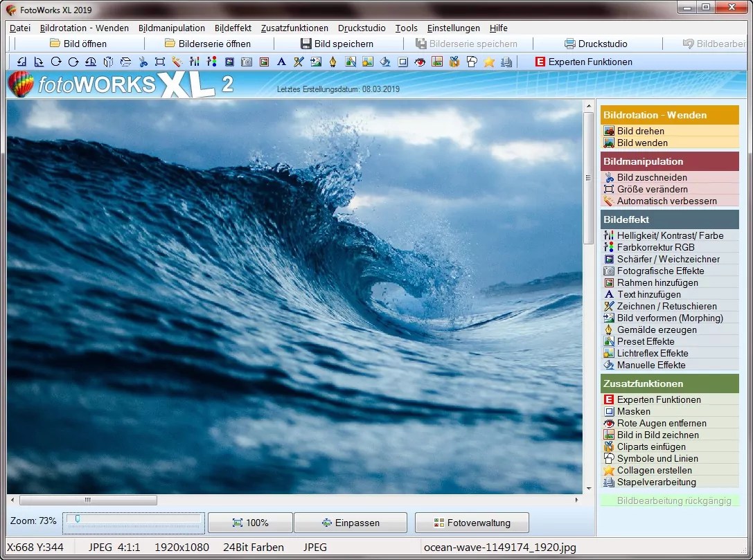Click the zoom slider handle
753x560 pixels.
78,519
